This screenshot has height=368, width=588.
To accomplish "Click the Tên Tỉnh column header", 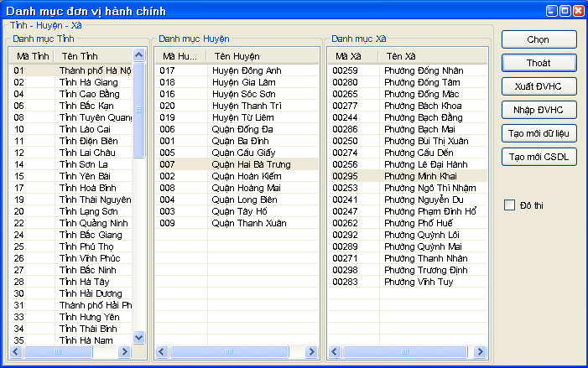I will [x=93, y=56].
